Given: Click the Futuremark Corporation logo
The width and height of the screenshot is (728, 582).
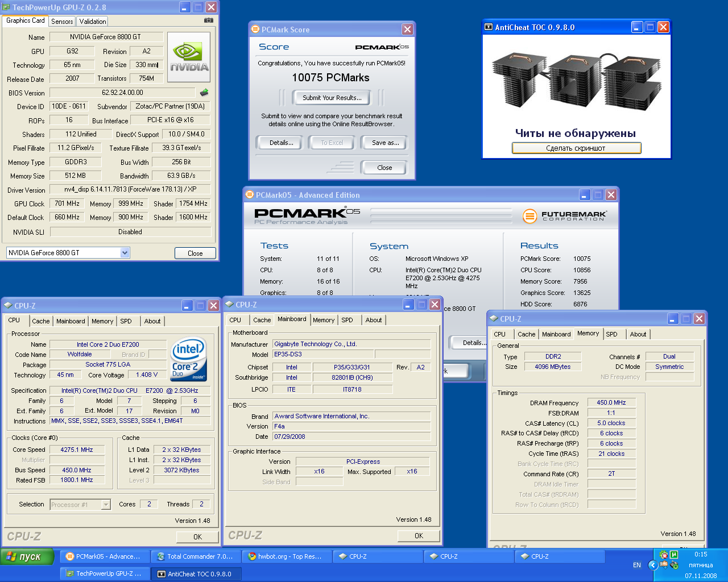Looking at the screenshot, I should point(564,216).
